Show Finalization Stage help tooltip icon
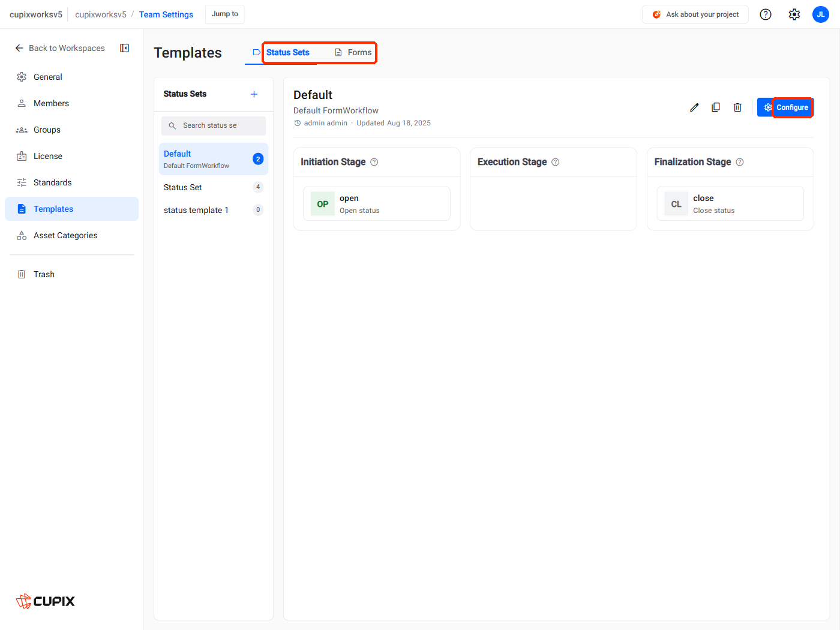840x630 pixels. click(x=740, y=162)
